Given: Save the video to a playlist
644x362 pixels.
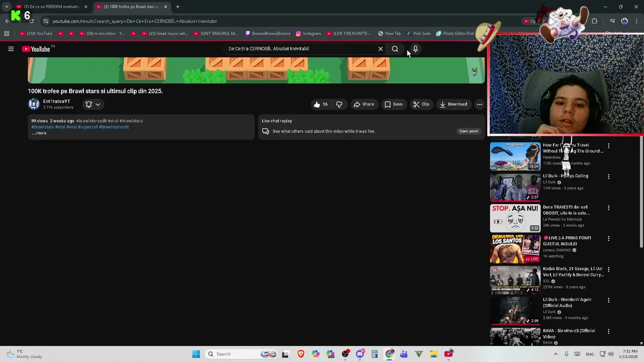Looking at the screenshot, I should pyautogui.click(x=393, y=104).
